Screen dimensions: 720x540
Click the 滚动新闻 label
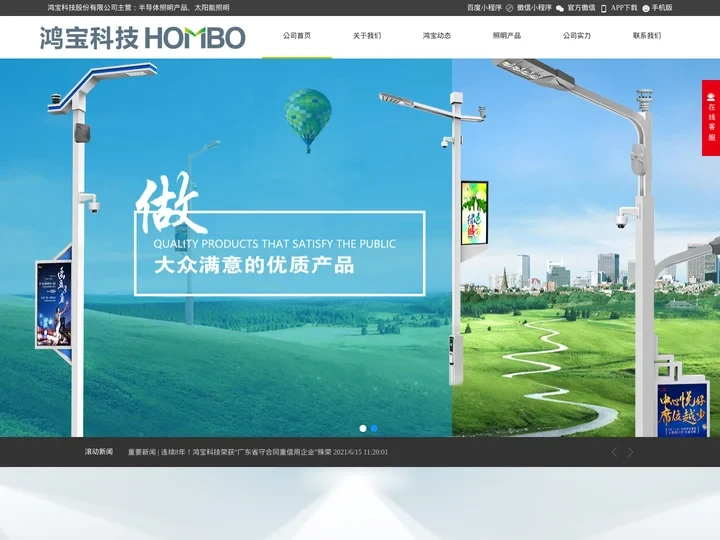pos(99,452)
